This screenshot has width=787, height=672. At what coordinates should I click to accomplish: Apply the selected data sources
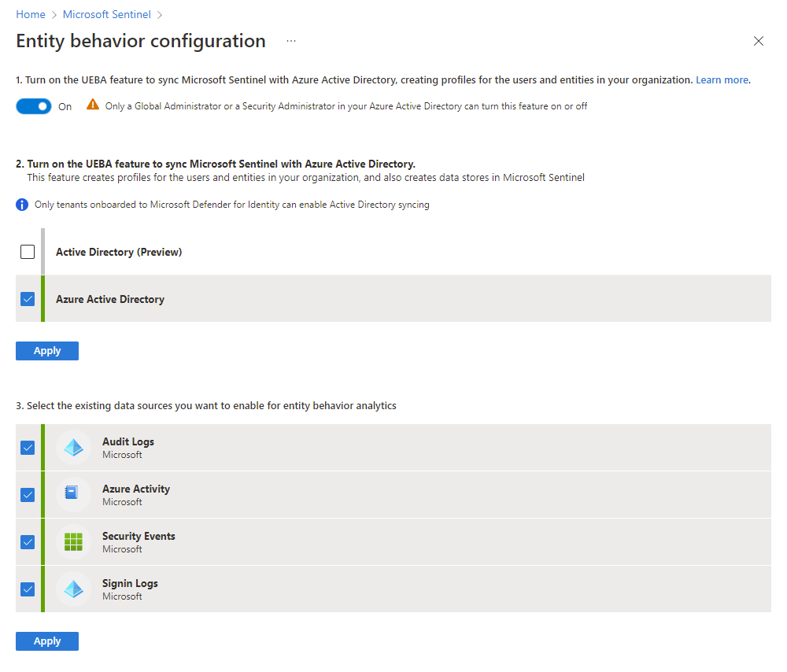[x=47, y=641]
